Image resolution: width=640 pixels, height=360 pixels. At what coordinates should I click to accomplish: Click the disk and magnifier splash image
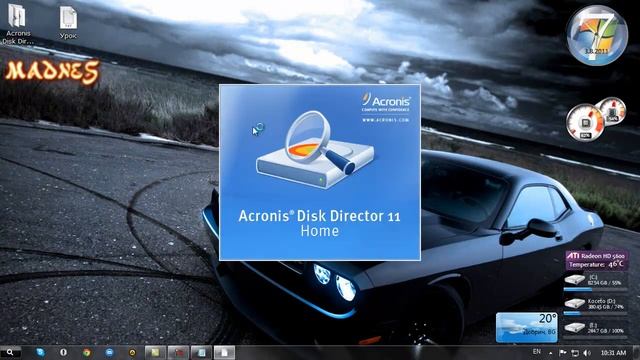tap(315, 150)
